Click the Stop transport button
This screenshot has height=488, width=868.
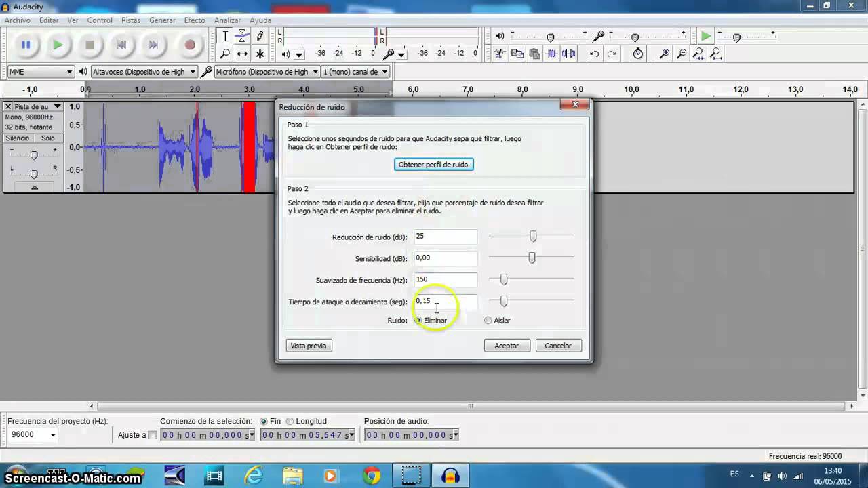pyautogui.click(x=90, y=45)
